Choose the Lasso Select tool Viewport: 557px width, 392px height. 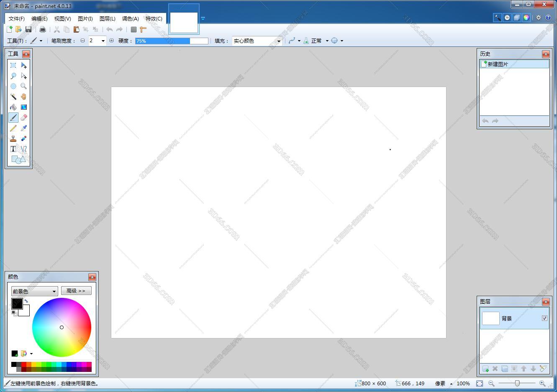(x=13, y=76)
